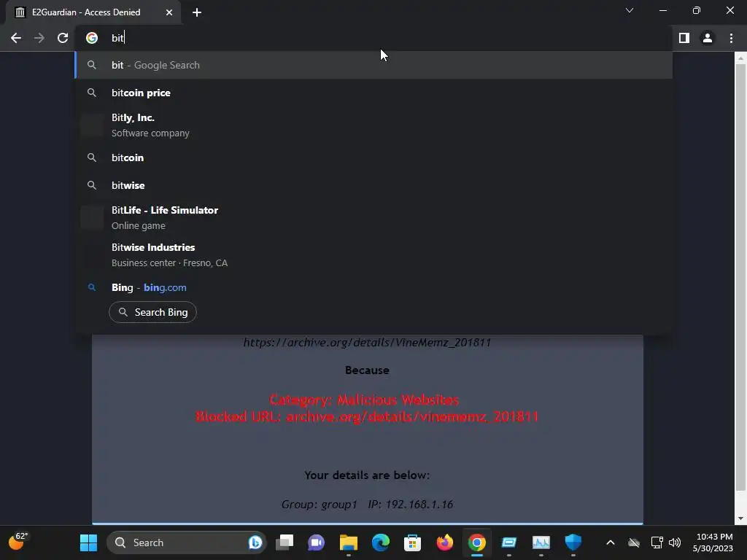Open the clock showing 10:43 PM
This screenshot has height=560, width=747.
coord(713,542)
